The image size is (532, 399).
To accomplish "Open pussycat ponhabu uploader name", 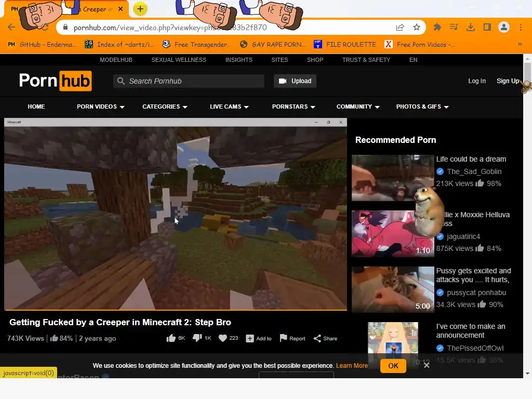I will click(x=476, y=292).
